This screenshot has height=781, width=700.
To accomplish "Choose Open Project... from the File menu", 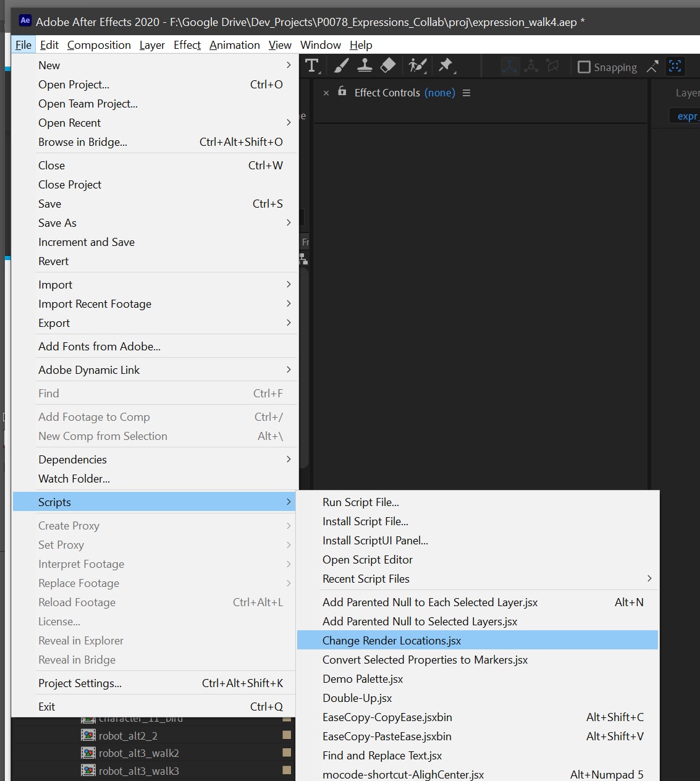I will coord(154,85).
